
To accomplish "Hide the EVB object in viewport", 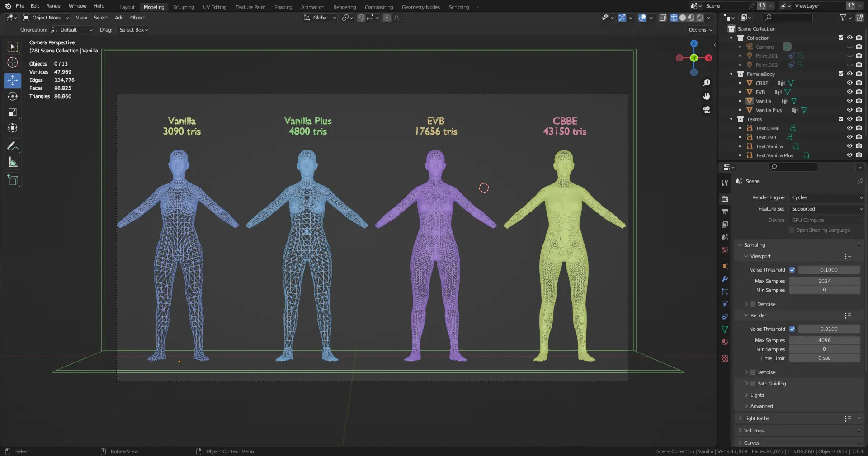I will point(849,92).
